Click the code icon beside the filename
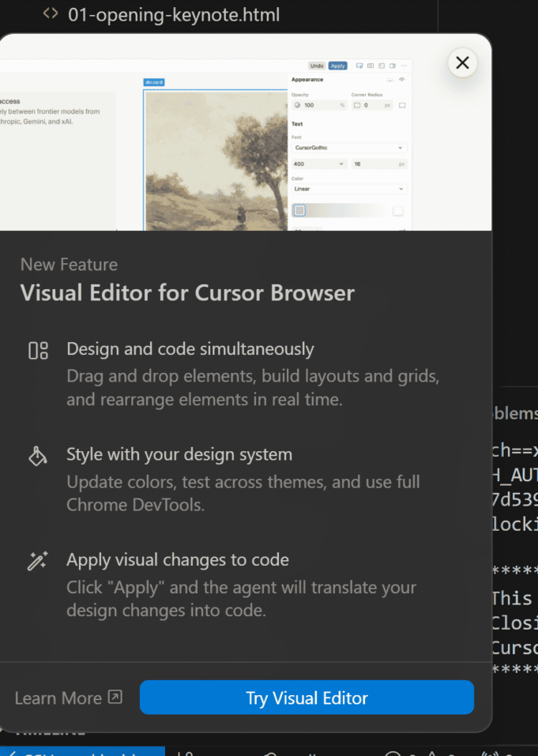Viewport: 538px width, 756px height. pyautogui.click(x=50, y=13)
